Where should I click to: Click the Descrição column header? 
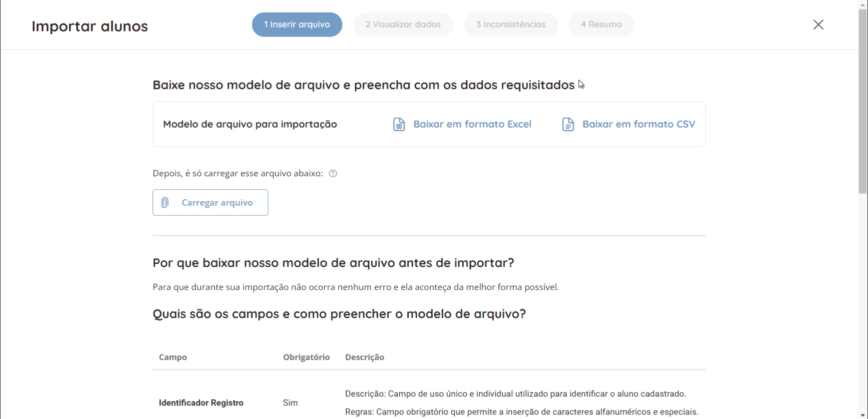[364, 357]
